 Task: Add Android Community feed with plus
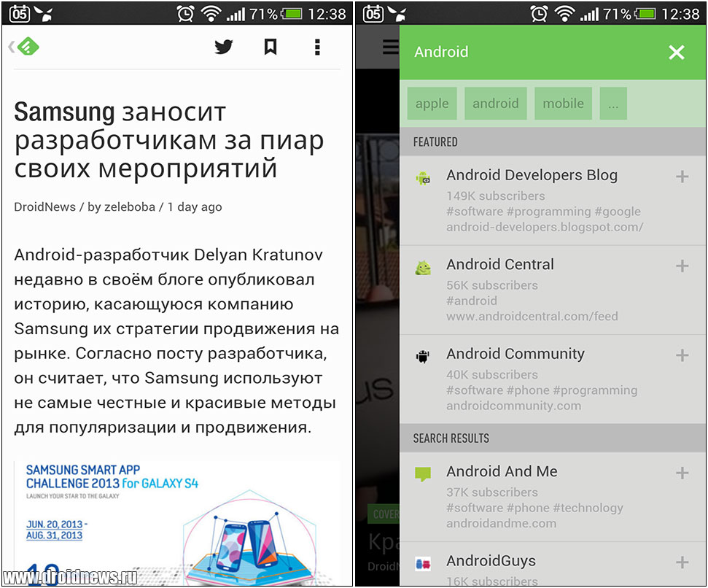[x=682, y=355]
